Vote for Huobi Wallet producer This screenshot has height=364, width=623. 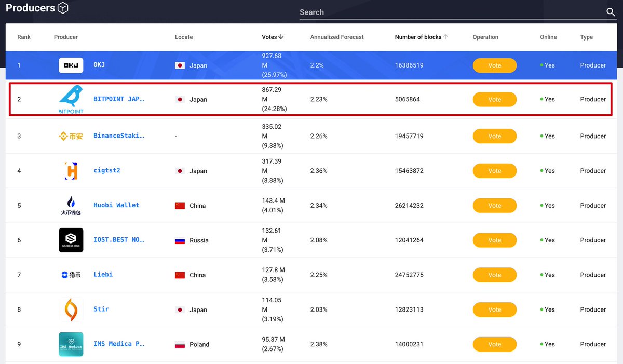(x=494, y=206)
